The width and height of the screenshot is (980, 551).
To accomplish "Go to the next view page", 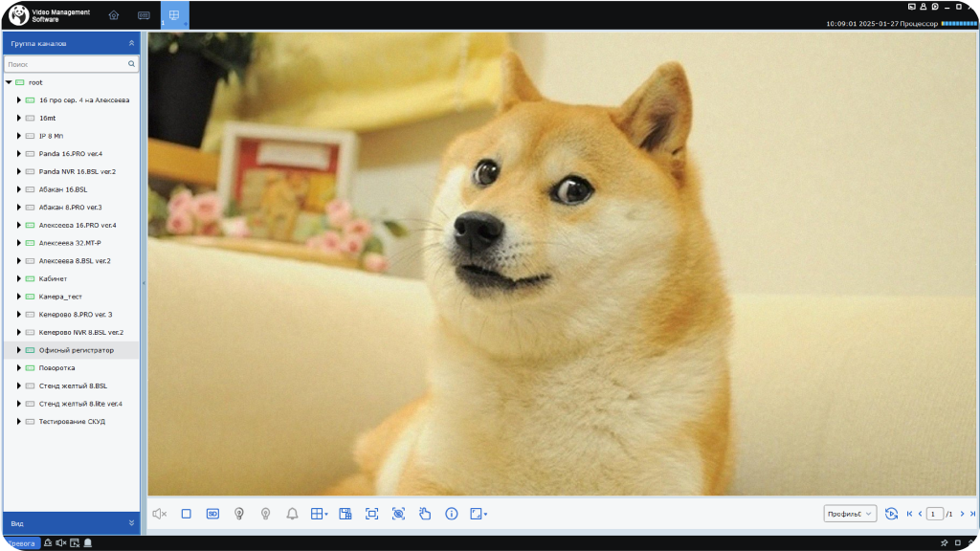I will pos(962,514).
